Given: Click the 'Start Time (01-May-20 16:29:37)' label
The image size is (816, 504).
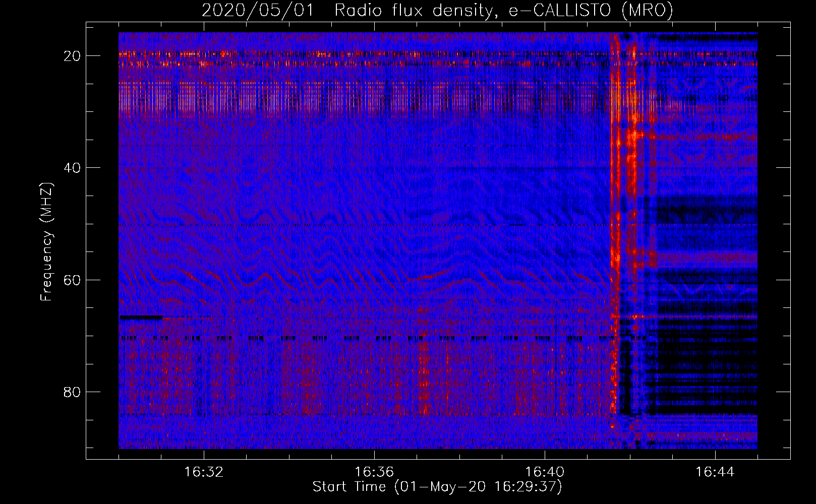Looking at the screenshot, I should [x=437, y=487].
